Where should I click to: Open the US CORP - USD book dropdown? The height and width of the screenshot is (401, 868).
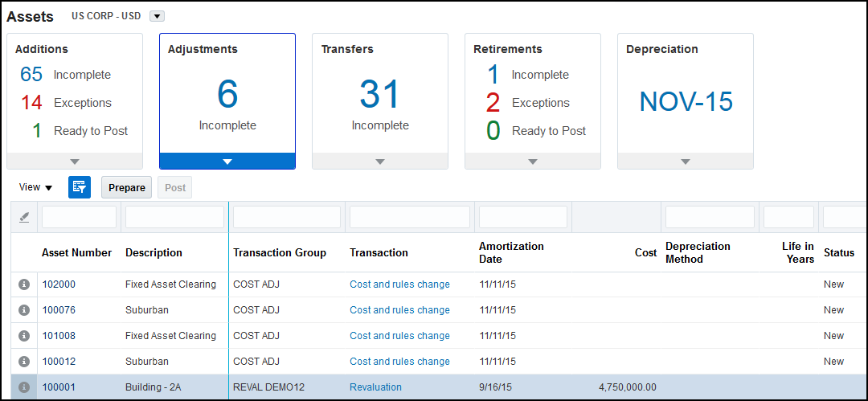point(157,16)
